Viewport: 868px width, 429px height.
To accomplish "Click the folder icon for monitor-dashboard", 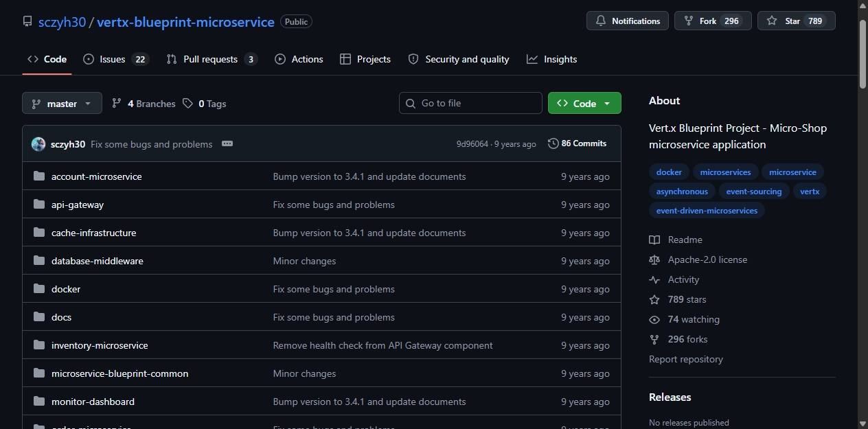I will click(39, 402).
